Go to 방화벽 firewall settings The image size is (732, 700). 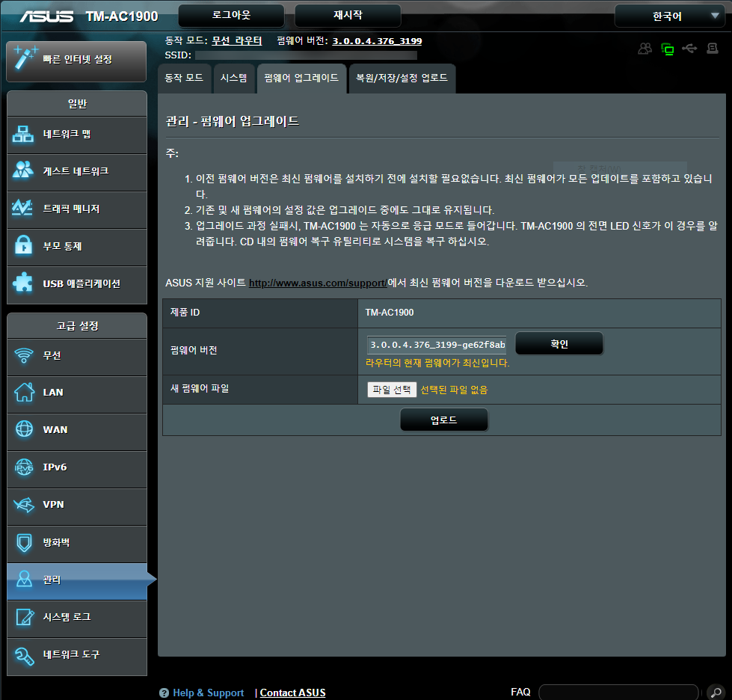coord(77,544)
